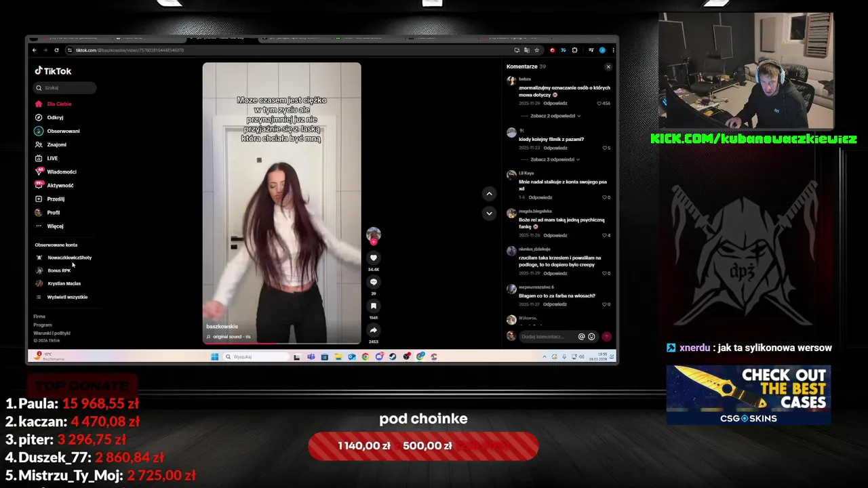This screenshot has width=868, height=488.
Task: Open browser three-dot menu
Action: (613, 50)
